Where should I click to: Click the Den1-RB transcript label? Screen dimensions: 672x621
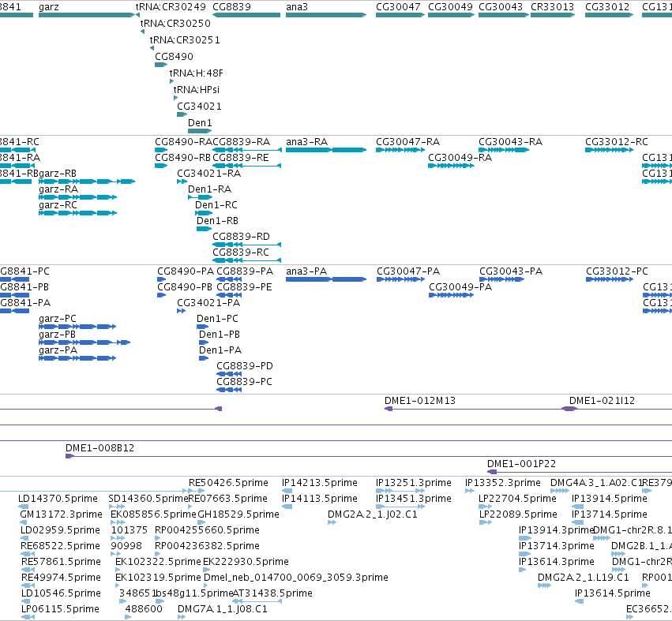217,221
